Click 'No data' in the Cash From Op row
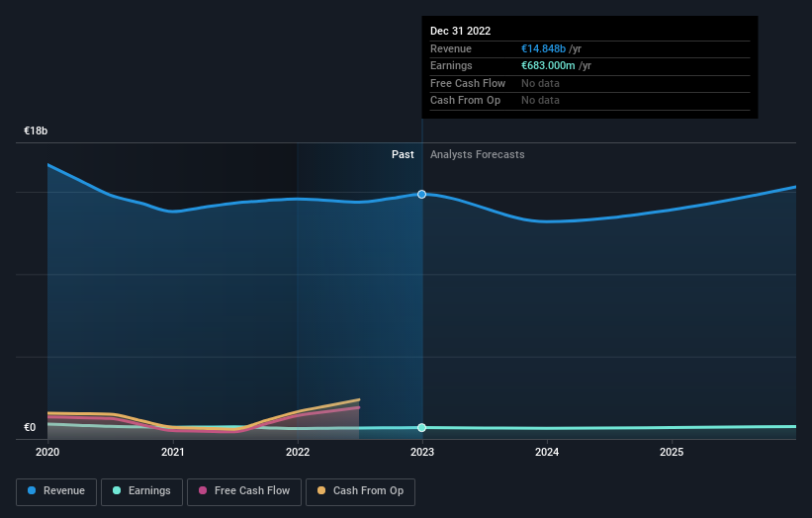812x518 pixels. coord(540,101)
